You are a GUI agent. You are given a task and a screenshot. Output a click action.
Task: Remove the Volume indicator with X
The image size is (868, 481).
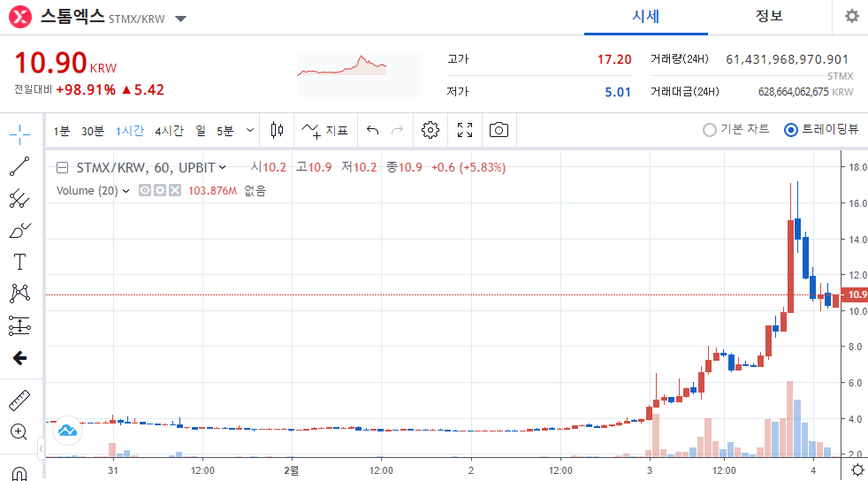(175, 190)
